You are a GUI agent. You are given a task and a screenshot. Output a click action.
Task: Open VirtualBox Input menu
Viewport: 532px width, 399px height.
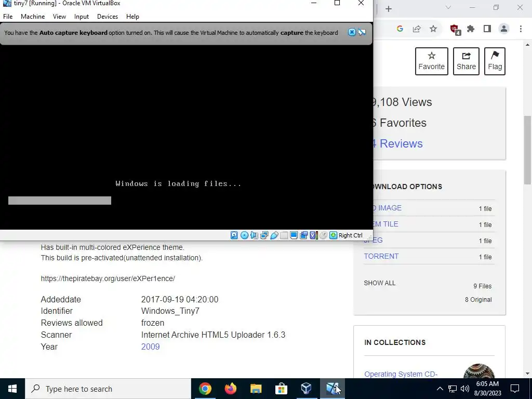82,16
